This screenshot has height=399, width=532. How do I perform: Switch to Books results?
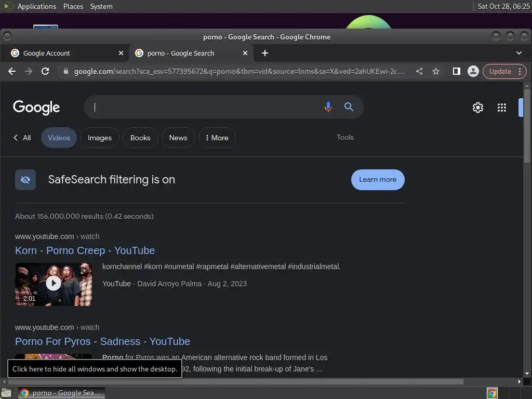[x=140, y=138]
